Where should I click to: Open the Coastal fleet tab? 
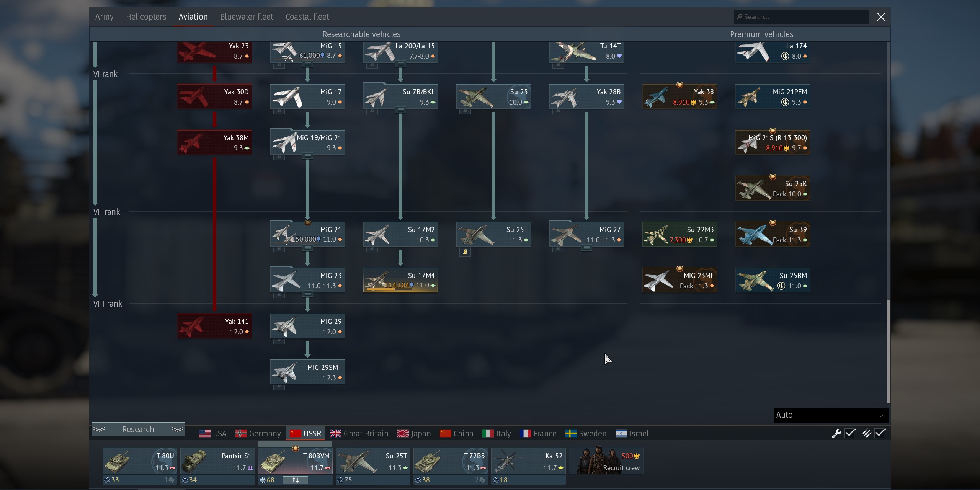307,17
